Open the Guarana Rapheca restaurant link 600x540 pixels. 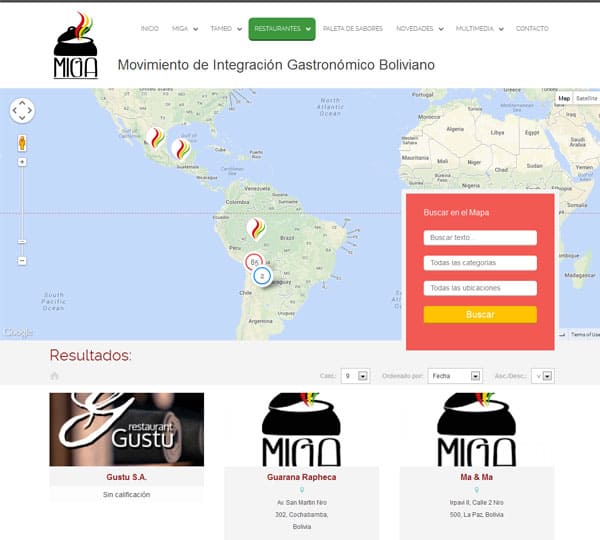[x=302, y=477]
